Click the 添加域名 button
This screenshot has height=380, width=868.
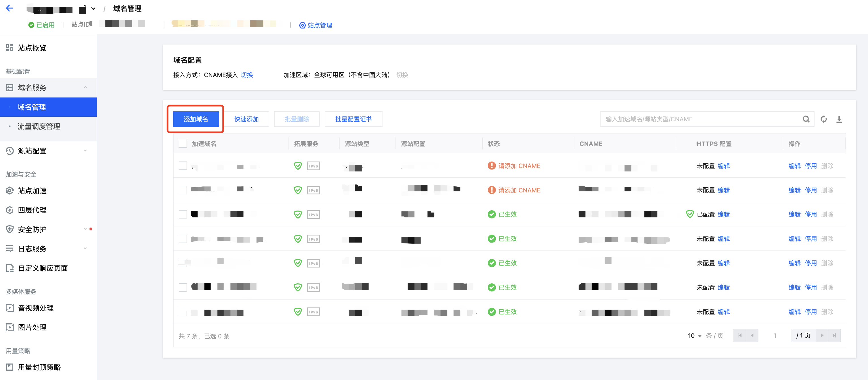point(195,119)
